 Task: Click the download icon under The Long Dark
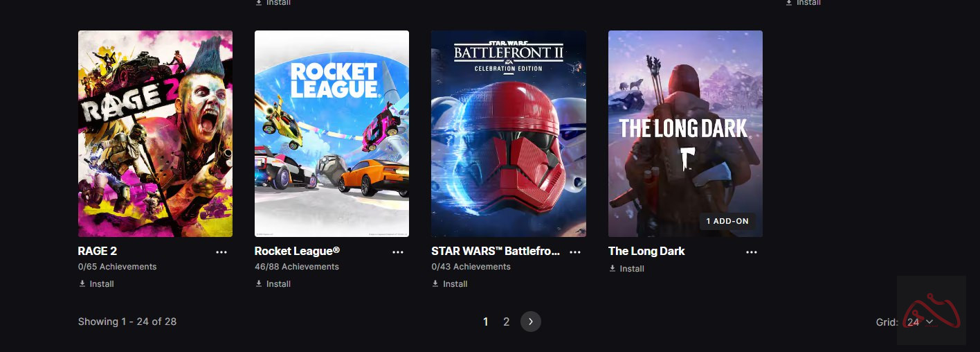click(x=612, y=268)
